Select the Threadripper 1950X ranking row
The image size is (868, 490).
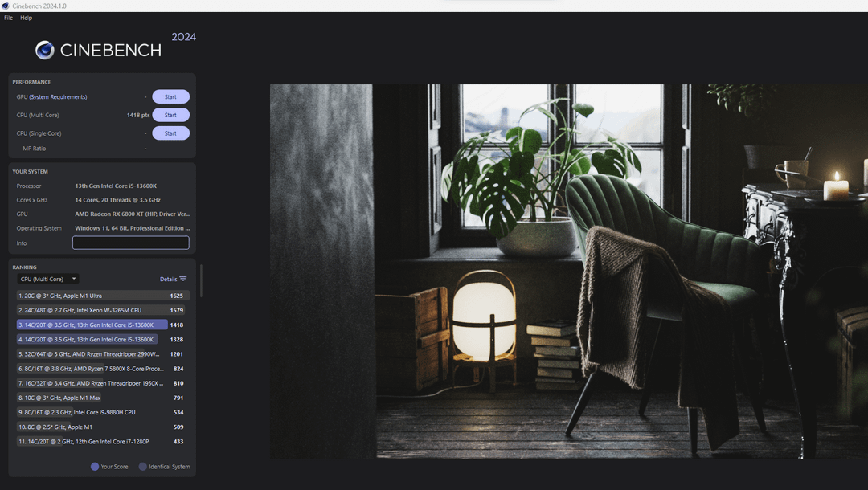click(103, 383)
